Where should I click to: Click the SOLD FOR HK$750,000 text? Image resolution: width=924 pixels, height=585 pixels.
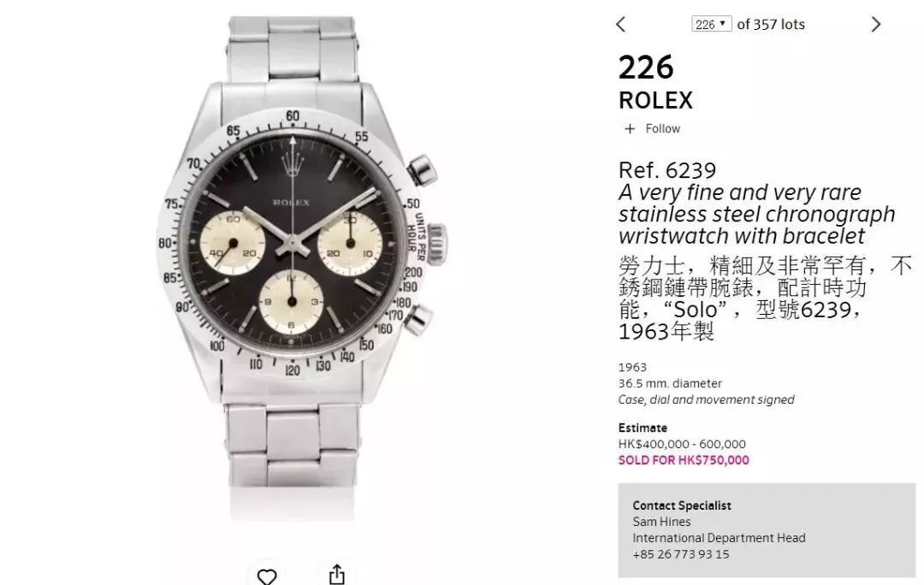[x=684, y=460]
